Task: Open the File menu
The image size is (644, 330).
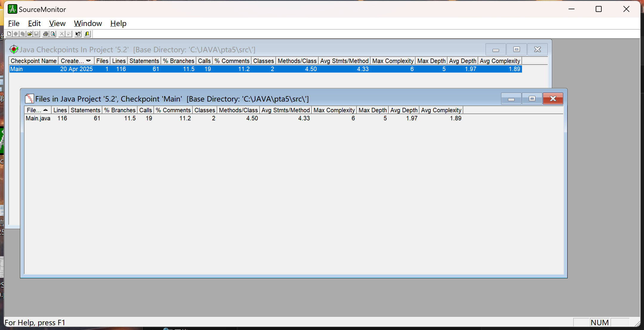Action: 14,23
